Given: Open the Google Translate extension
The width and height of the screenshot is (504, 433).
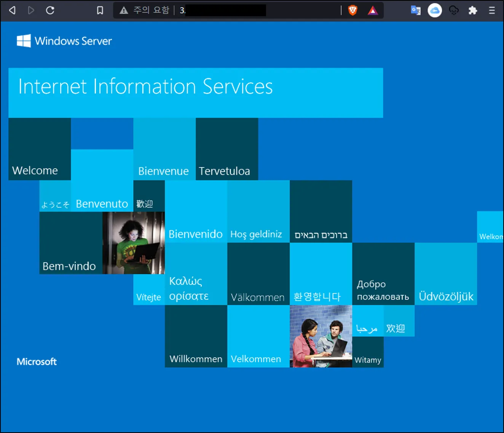Looking at the screenshot, I should pos(416,10).
